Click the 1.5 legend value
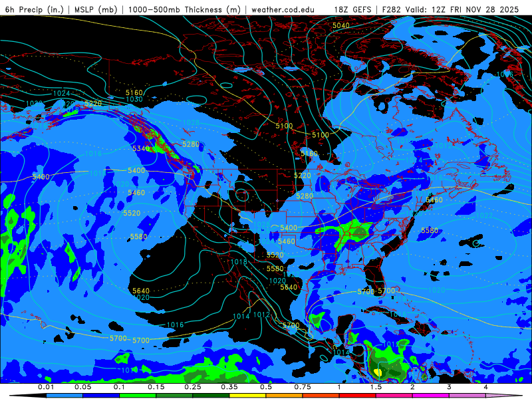 pyautogui.click(x=376, y=387)
